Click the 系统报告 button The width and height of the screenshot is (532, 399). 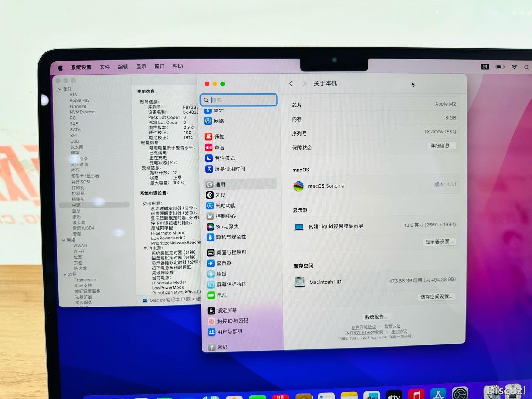[376, 317]
